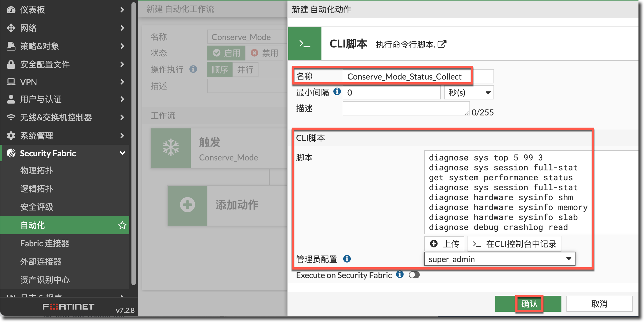Click the CLI script terminal icon
The height and width of the screenshot is (322, 644).
tap(305, 44)
